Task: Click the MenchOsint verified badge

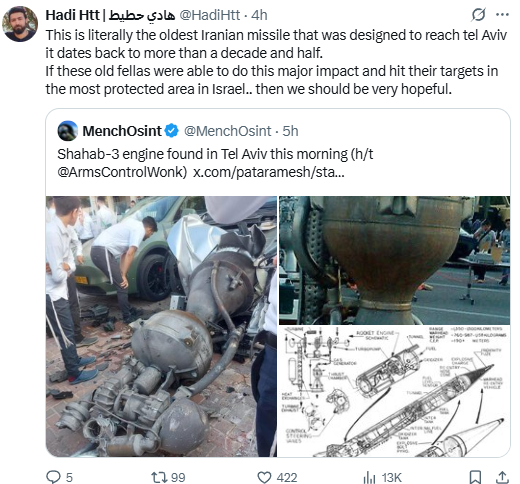Action: [172, 131]
